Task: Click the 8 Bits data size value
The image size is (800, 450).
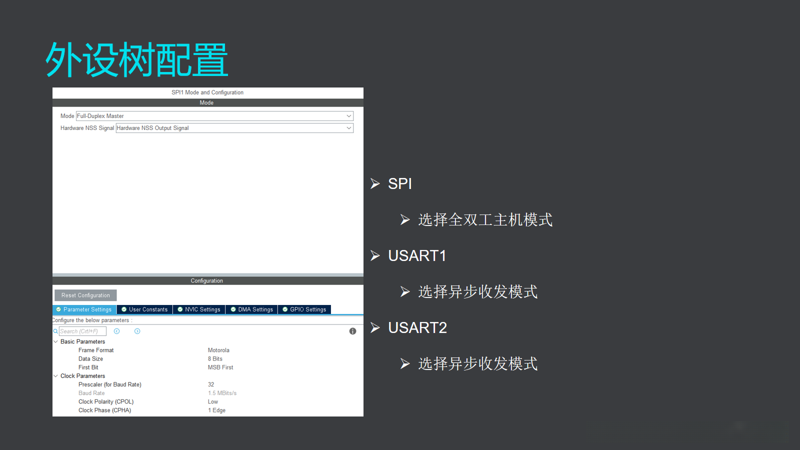Action: (x=215, y=359)
